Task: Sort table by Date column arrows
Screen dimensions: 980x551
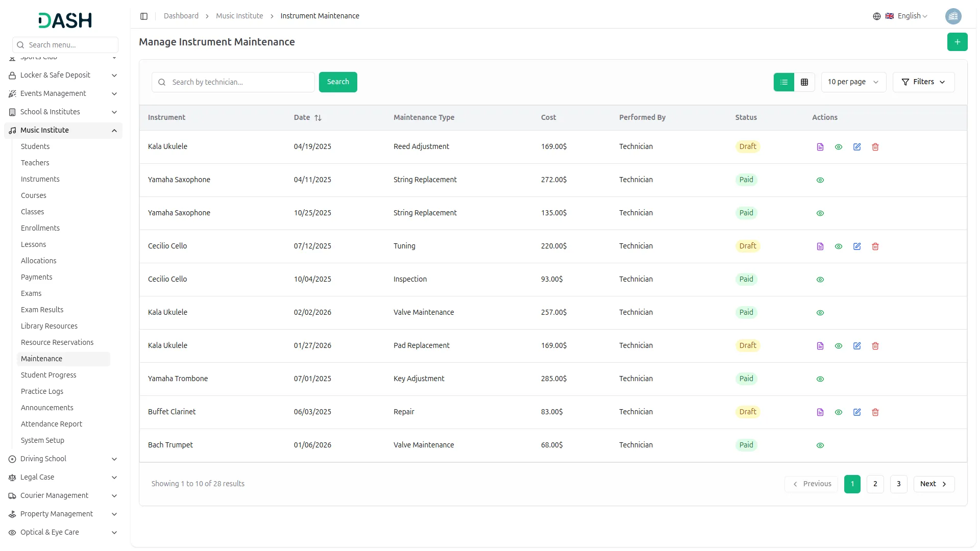Action: click(318, 118)
